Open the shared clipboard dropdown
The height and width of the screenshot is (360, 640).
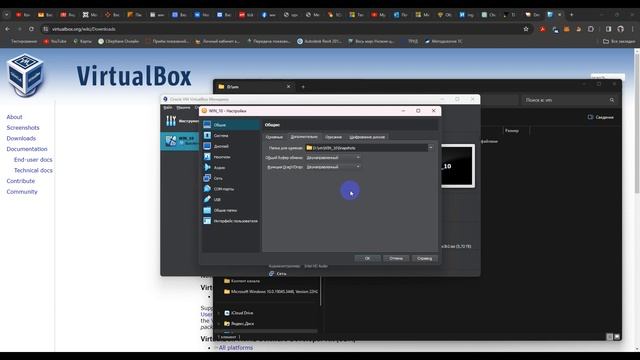tap(333, 158)
